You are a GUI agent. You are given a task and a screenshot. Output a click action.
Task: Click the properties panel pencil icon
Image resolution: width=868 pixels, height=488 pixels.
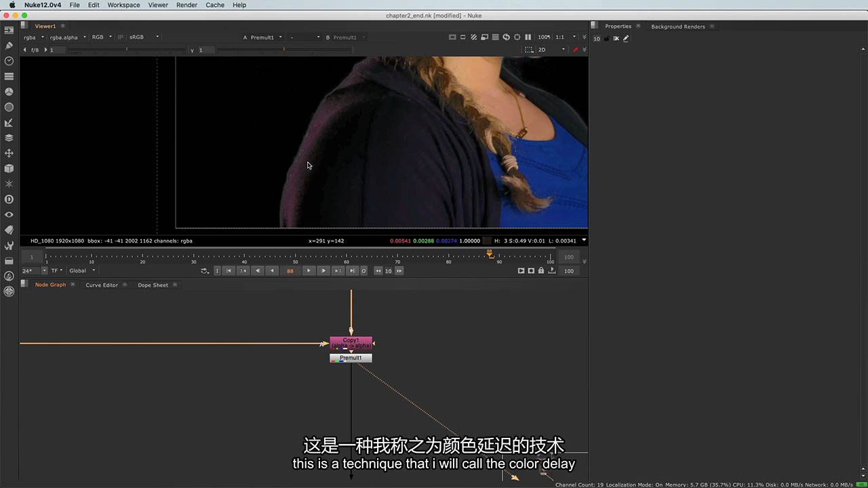click(x=626, y=39)
